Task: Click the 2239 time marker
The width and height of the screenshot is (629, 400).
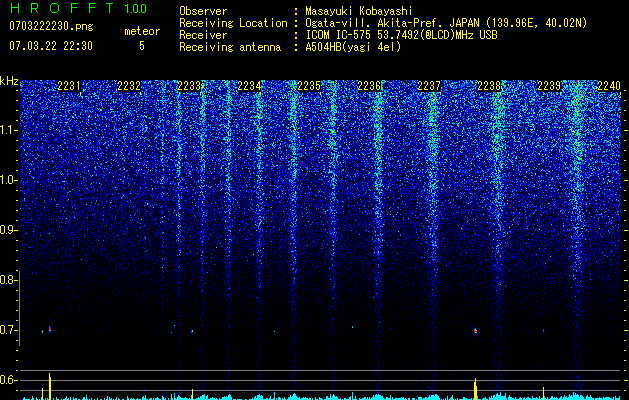Action: click(549, 86)
